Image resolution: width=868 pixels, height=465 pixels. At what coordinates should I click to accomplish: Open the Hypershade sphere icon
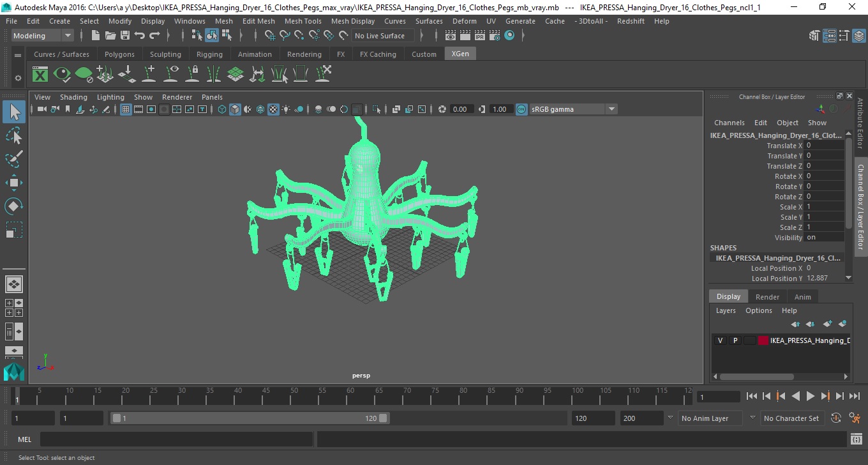click(509, 36)
